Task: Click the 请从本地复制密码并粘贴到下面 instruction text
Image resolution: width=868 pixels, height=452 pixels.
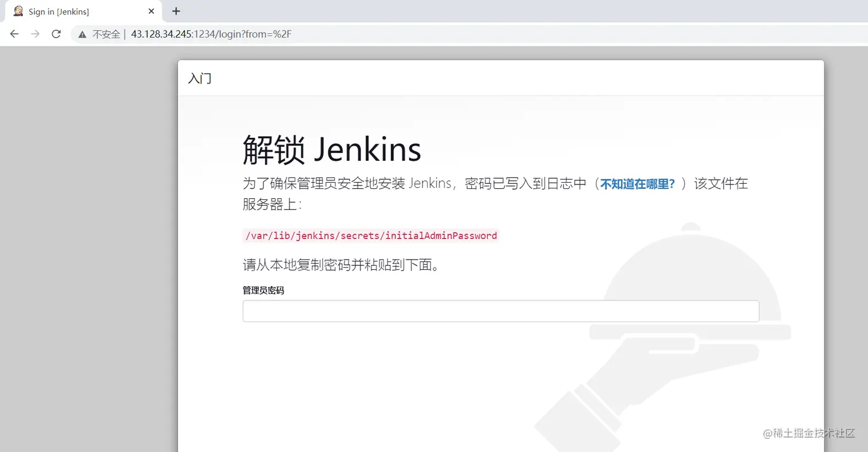Action: (x=341, y=265)
